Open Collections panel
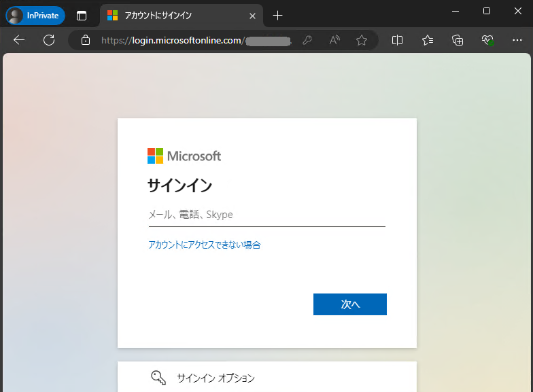The image size is (533, 392). click(x=458, y=41)
